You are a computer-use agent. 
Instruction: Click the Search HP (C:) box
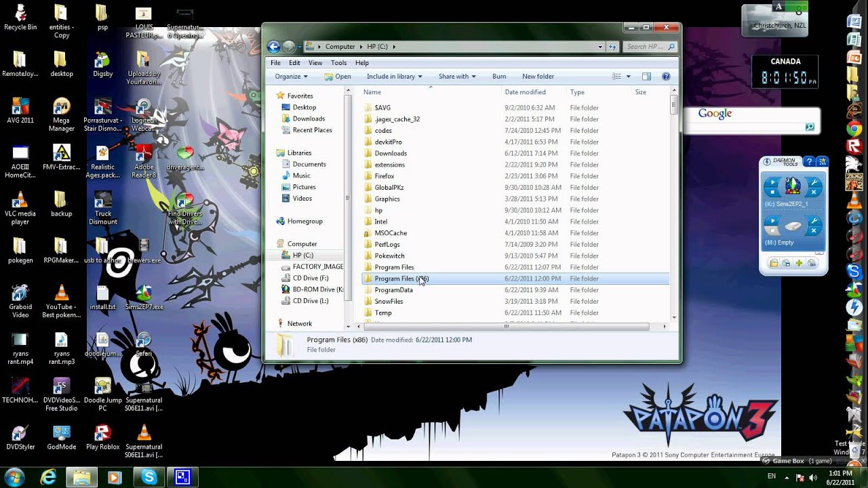pyautogui.click(x=650, y=47)
